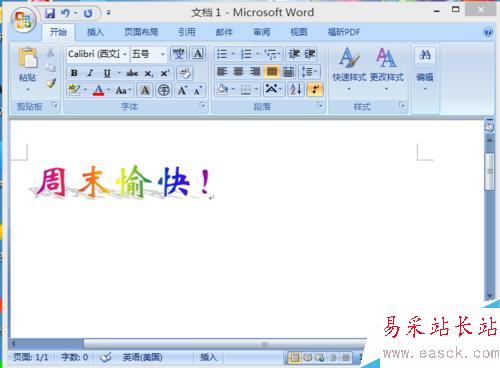The image size is (500, 368).
Task: Expand numbering list dropdown
Action: pos(257,54)
